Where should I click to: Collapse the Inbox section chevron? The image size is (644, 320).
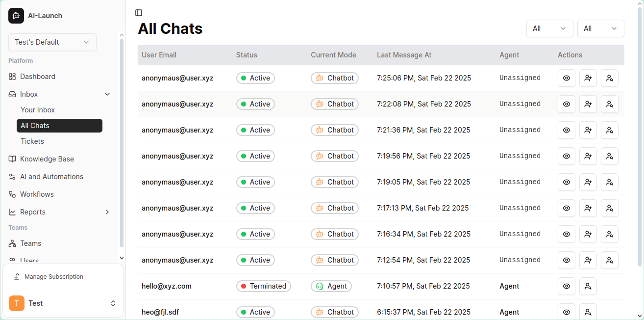(107, 94)
